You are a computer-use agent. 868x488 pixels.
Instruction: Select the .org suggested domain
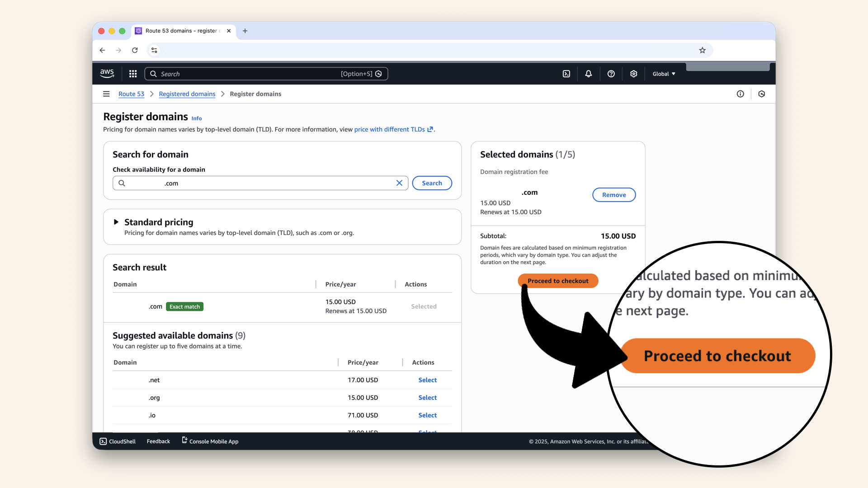427,397
